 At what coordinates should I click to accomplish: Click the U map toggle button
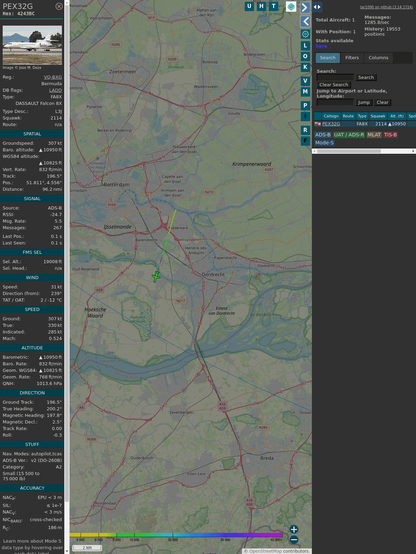pos(249,6)
